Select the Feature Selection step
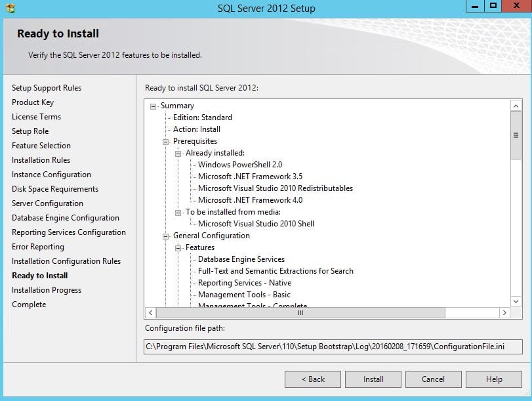532x401 pixels. coord(41,146)
